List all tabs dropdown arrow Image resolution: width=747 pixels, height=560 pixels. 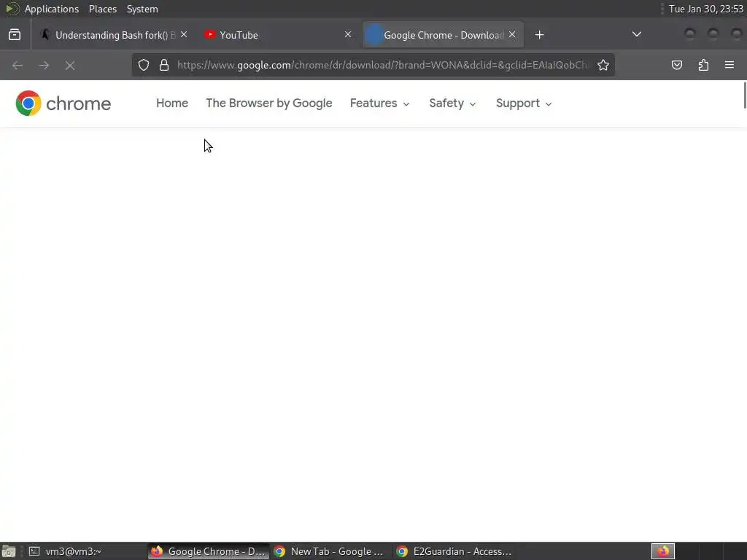(x=636, y=34)
